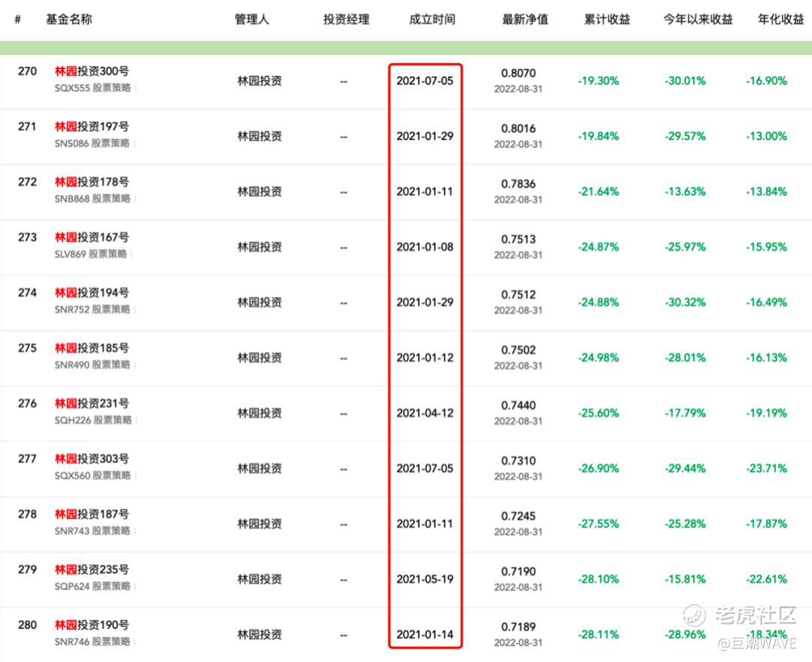Screen dimensions: 812x662
Task: Open fund 林园投资187号
Action: (92, 515)
